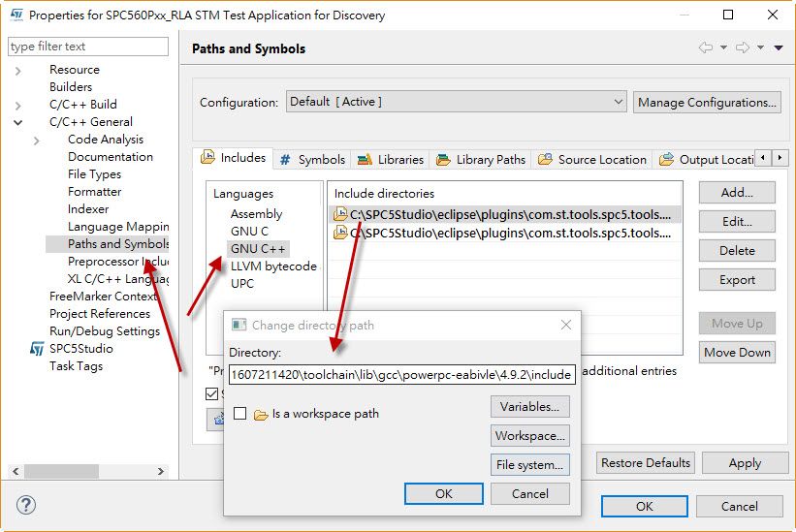Collapse the C/C++ General tree node

click(x=18, y=123)
